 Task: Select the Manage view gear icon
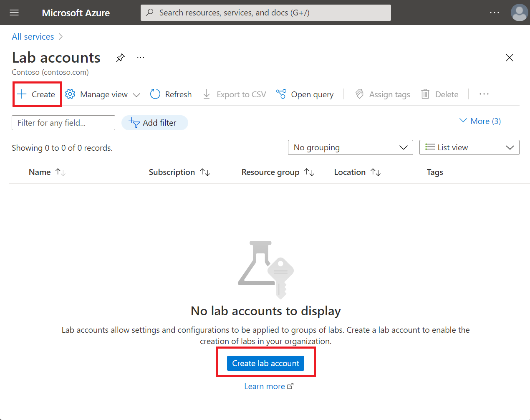coord(70,94)
